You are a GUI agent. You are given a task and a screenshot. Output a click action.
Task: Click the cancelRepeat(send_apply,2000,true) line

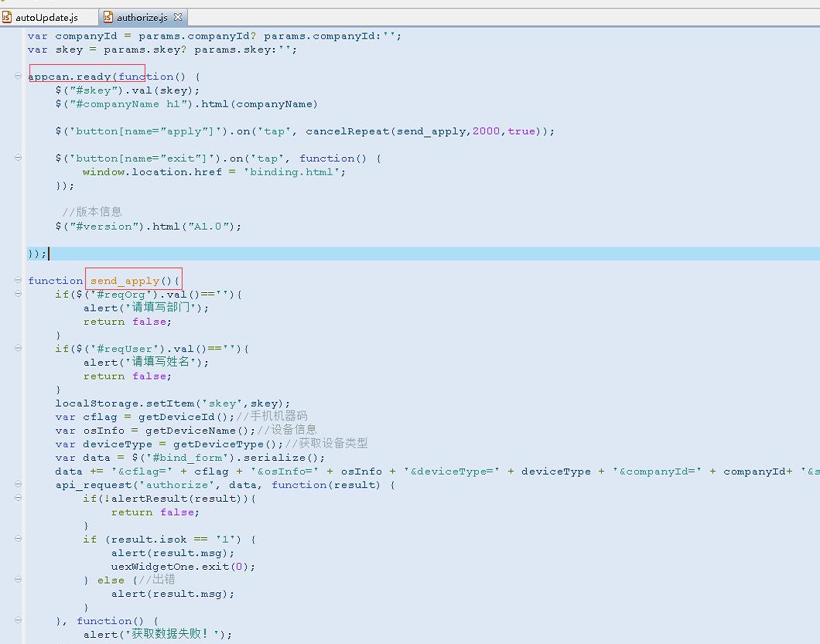(305, 131)
